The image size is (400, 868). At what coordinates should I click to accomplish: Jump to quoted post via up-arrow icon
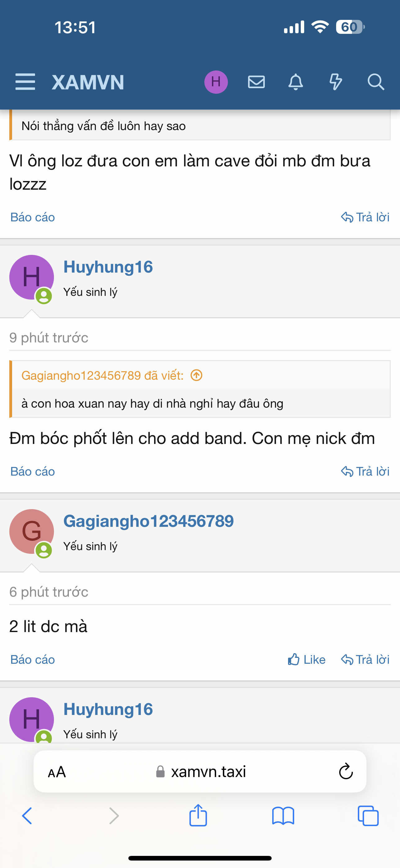(x=196, y=375)
